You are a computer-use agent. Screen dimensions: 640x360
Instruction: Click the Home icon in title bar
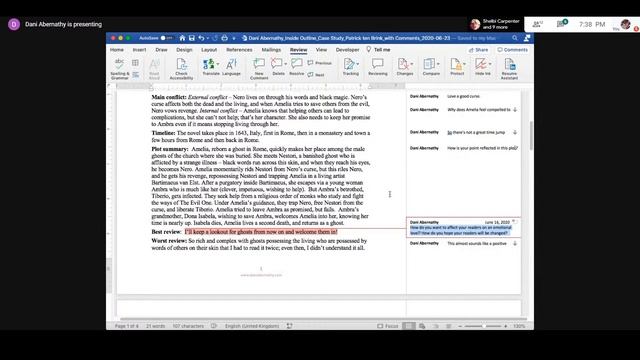(182, 38)
